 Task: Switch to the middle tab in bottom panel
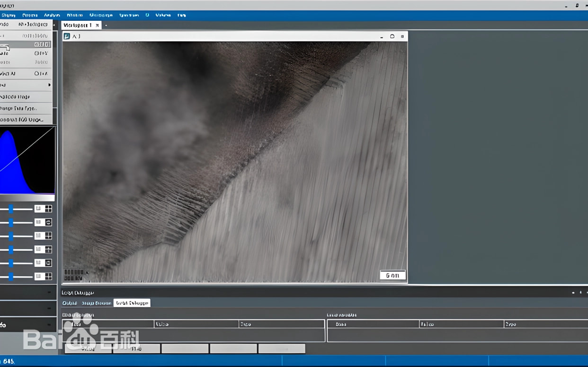click(96, 303)
